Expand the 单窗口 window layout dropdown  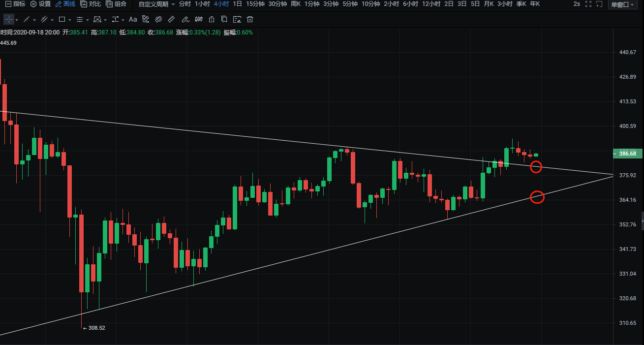coord(622,4)
